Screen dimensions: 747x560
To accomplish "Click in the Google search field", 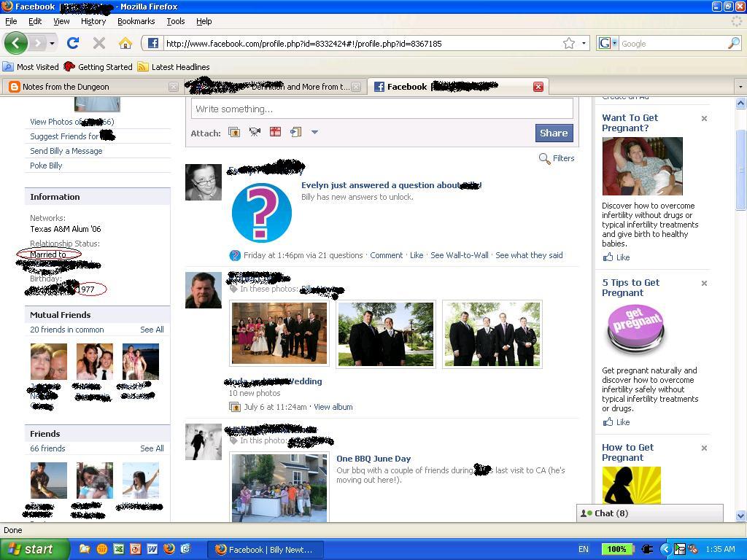I will point(673,43).
